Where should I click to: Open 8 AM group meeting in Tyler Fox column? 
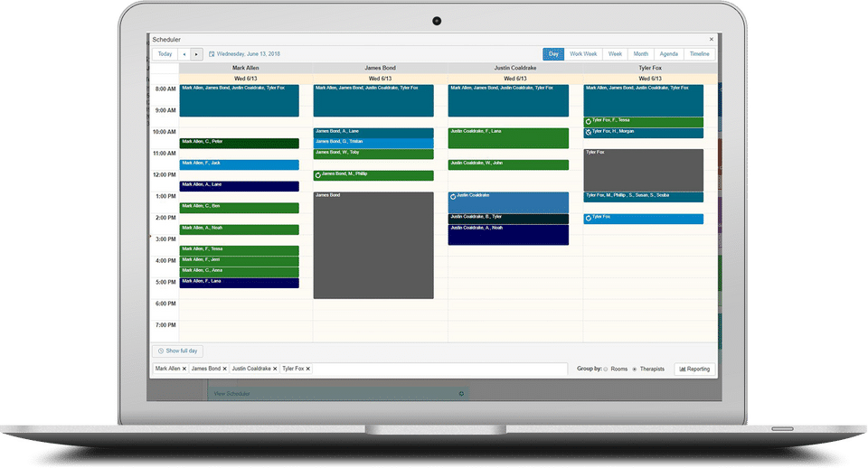tap(643, 100)
